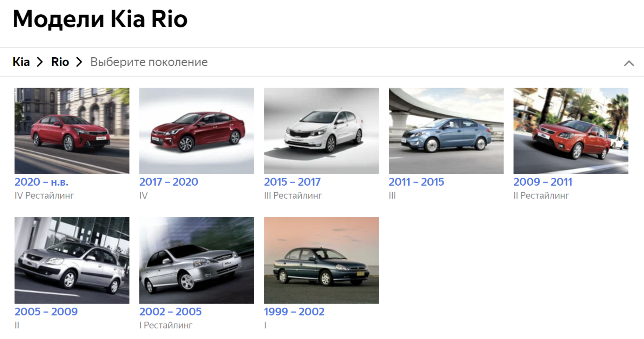Open the 2011 – 2015 generation link

coord(416,182)
